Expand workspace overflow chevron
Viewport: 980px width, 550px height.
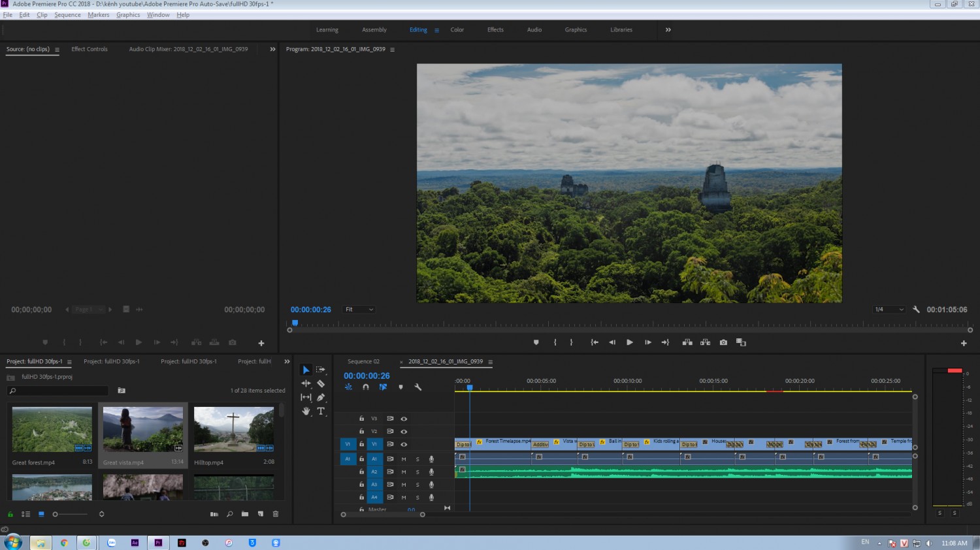point(668,29)
